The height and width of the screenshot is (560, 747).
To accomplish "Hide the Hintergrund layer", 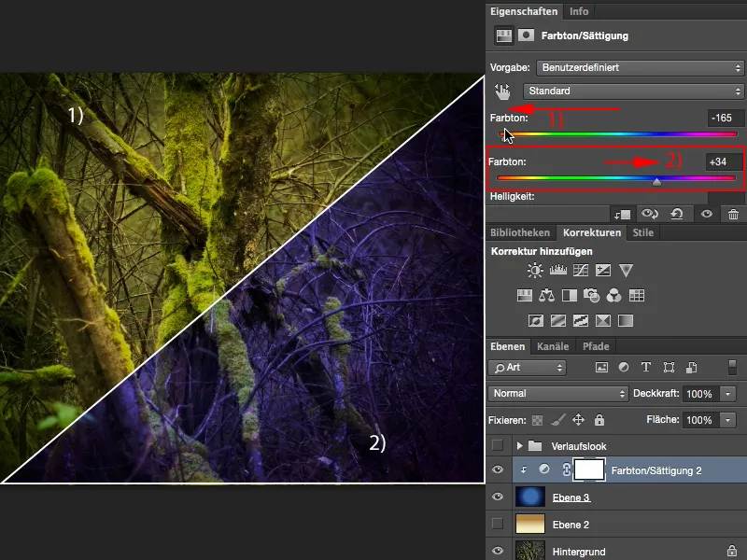I will [x=499, y=552].
